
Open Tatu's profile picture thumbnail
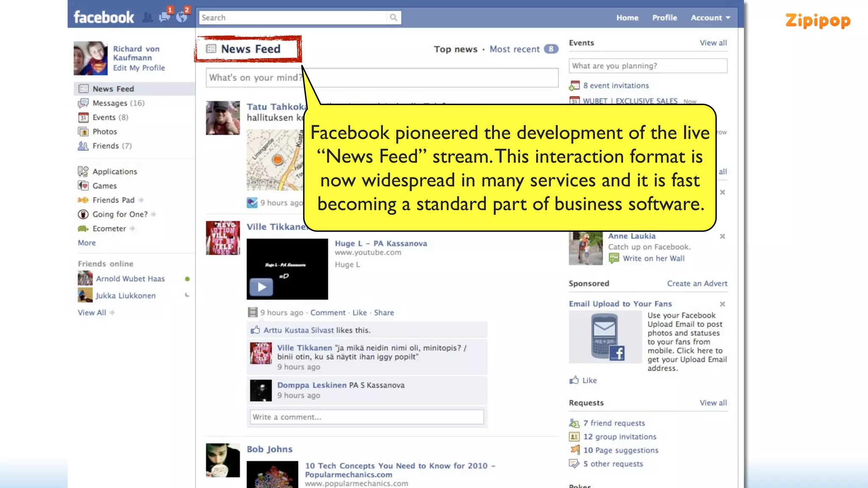[223, 118]
